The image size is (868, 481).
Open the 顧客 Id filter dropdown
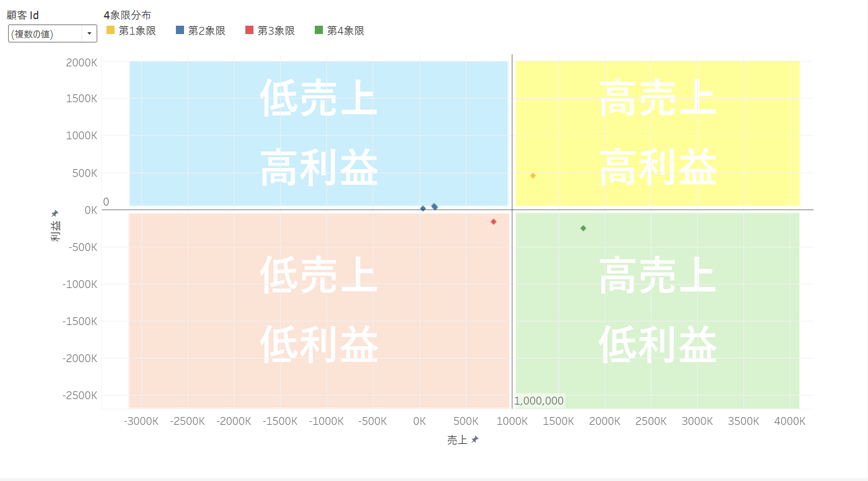click(x=46, y=34)
